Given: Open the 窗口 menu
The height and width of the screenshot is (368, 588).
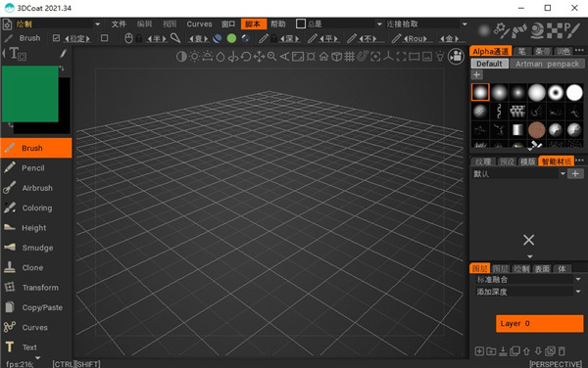Looking at the screenshot, I should (x=228, y=23).
